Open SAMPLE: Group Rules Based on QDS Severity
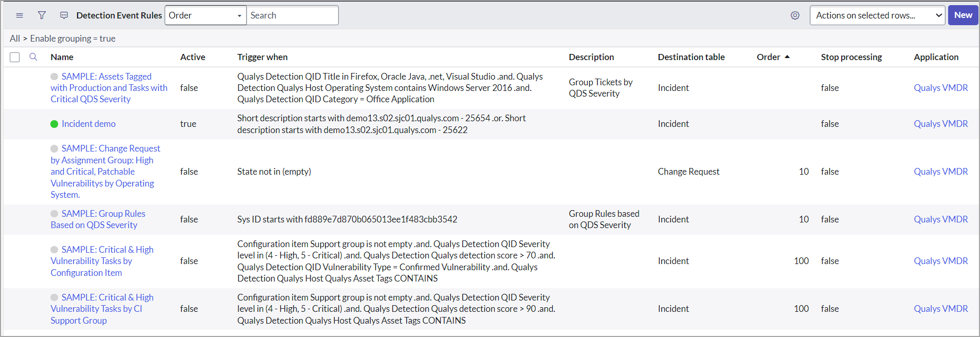 [98, 219]
